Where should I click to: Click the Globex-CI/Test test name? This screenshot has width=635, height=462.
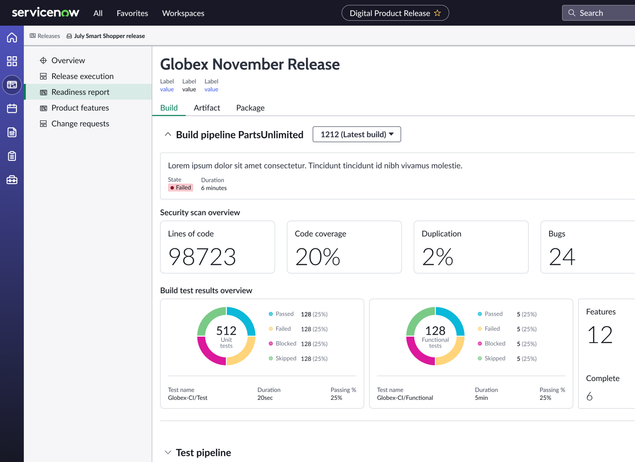[x=188, y=398]
